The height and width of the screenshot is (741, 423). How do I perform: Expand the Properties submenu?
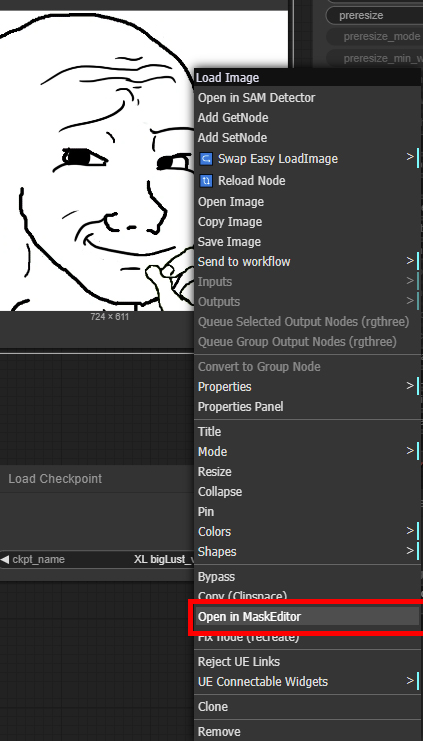pos(307,387)
